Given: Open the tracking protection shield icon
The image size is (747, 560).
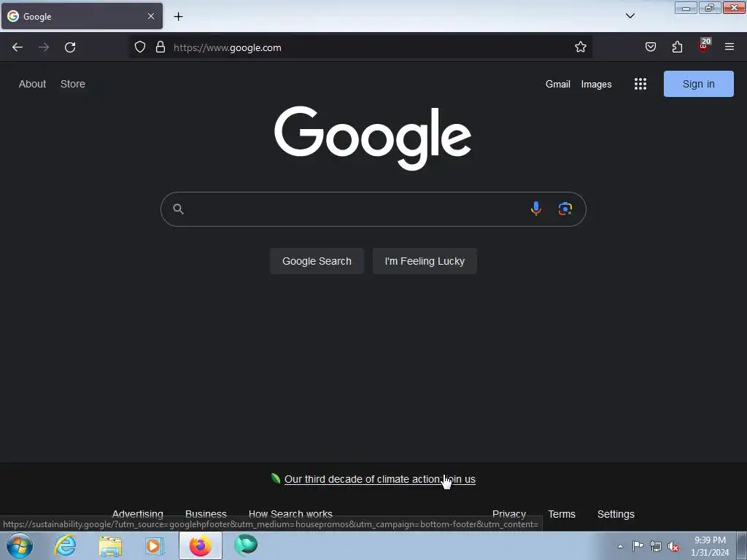Looking at the screenshot, I should click(x=139, y=47).
